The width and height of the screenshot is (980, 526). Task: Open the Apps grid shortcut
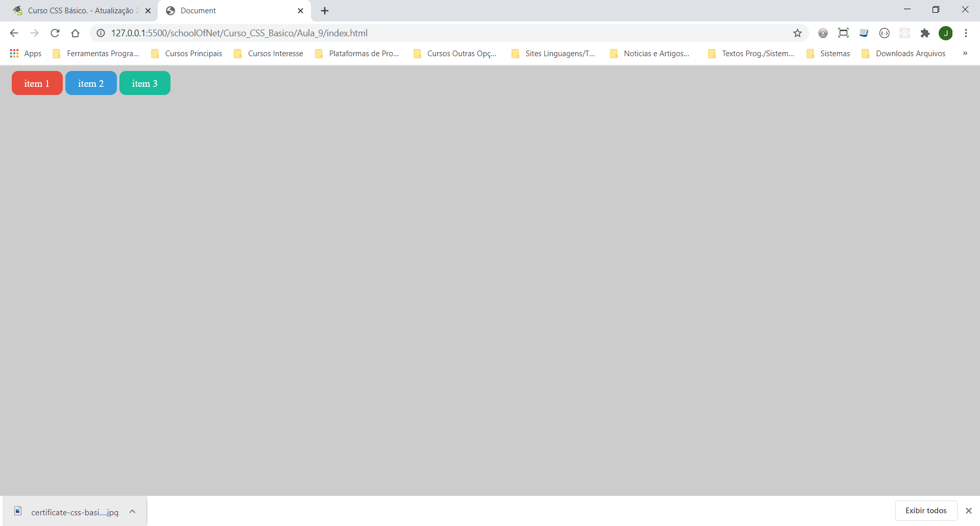26,54
